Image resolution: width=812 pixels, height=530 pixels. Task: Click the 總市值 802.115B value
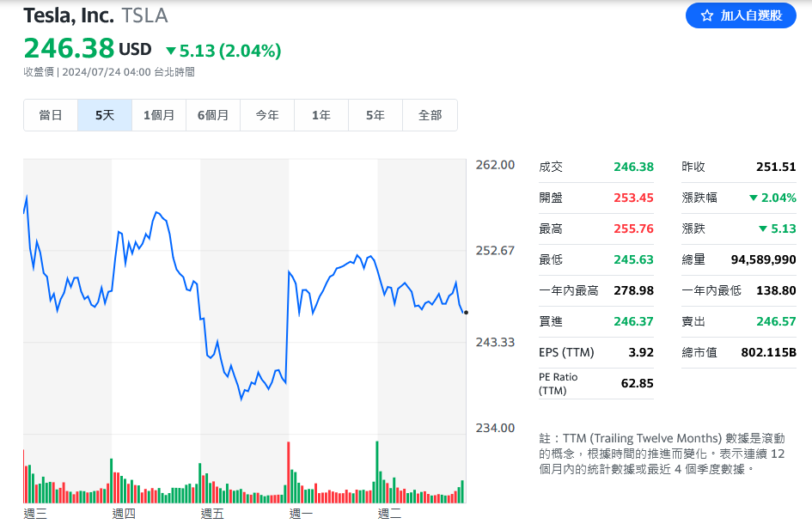pos(768,352)
